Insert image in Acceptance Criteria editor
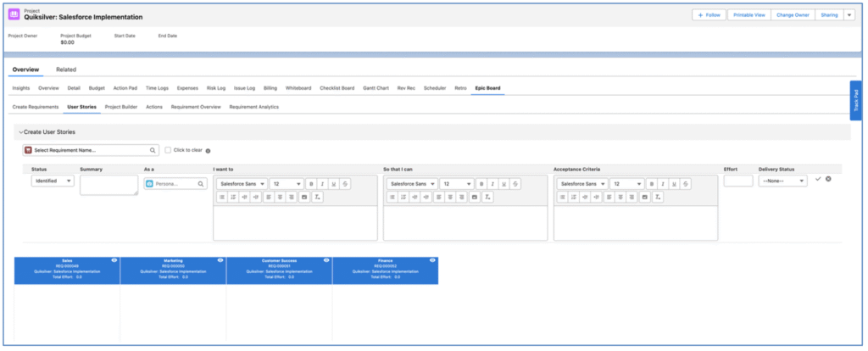The image size is (868, 351). (x=645, y=197)
